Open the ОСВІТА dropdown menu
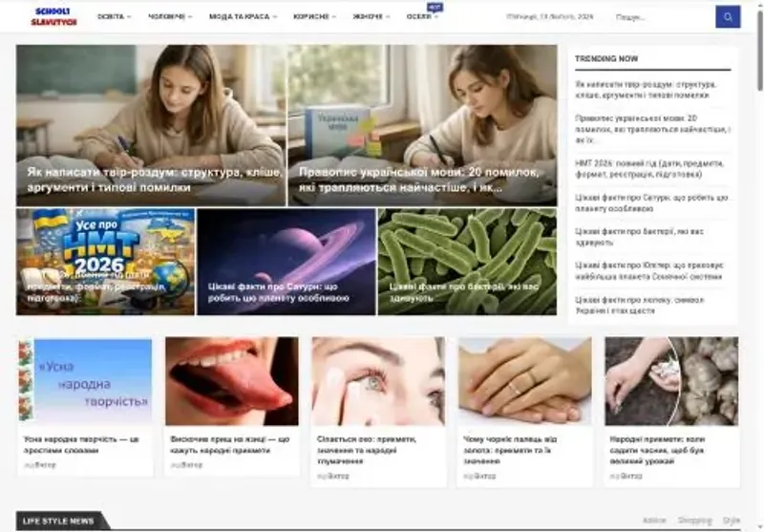 coord(114,16)
